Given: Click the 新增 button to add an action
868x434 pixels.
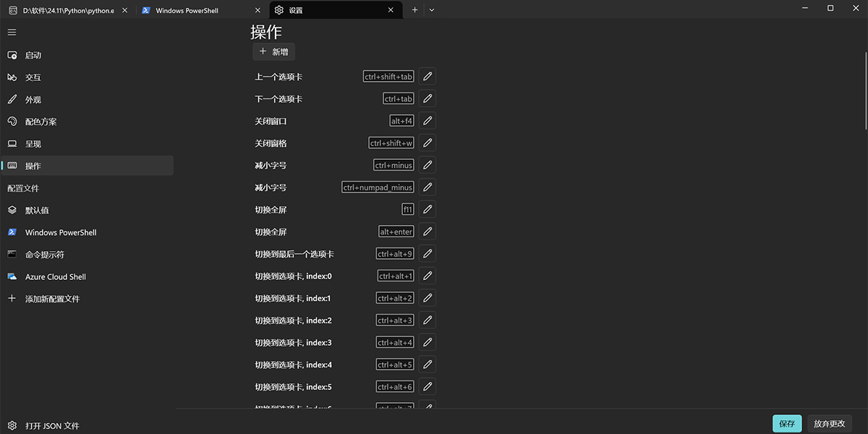Looking at the screenshot, I should (273, 51).
